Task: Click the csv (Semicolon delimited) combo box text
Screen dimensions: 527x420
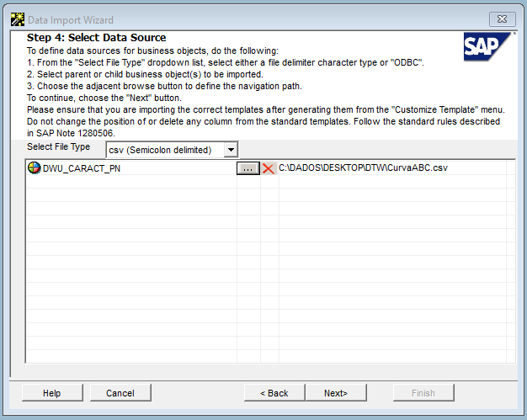Action: [x=165, y=150]
